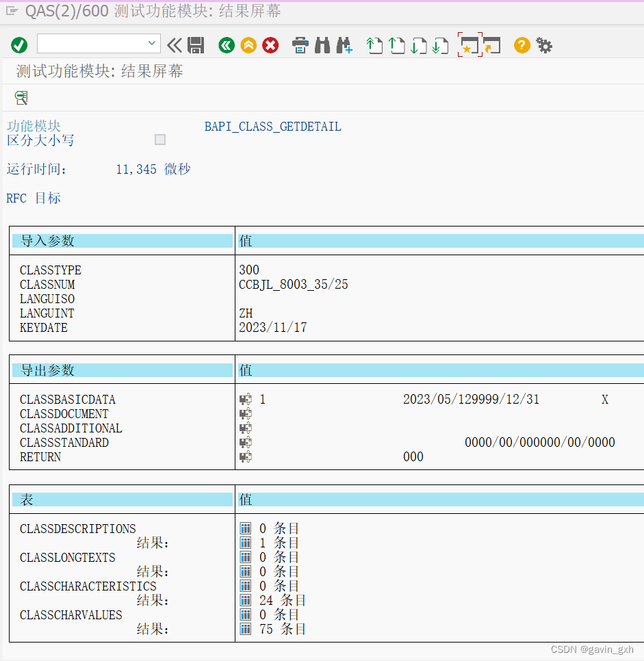Screen dimensions: 644x661
Task: Open the command field dropdown arrow
Action: click(x=152, y=44)
